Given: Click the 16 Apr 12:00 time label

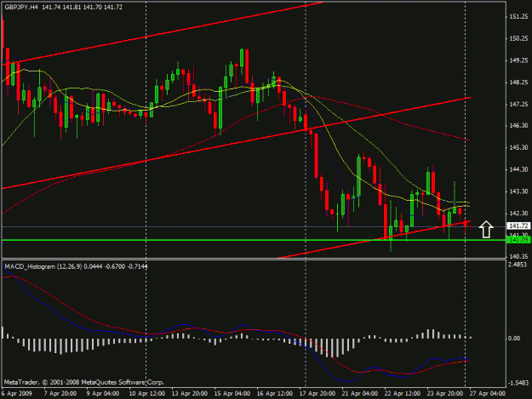Looking at the screenshot, I should click(274, 394).
